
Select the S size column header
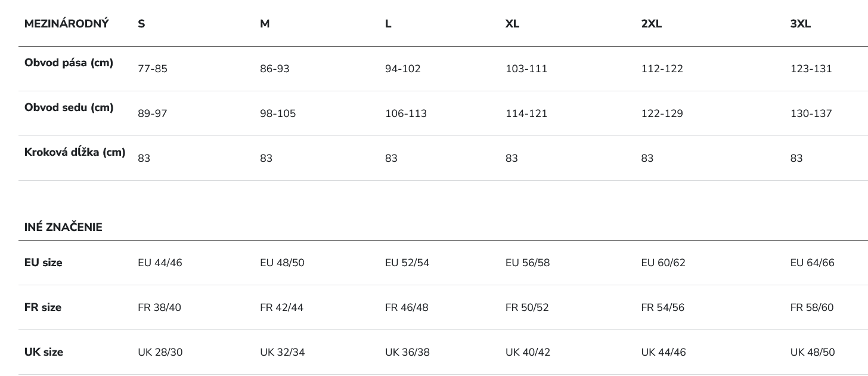pos(141,24)
